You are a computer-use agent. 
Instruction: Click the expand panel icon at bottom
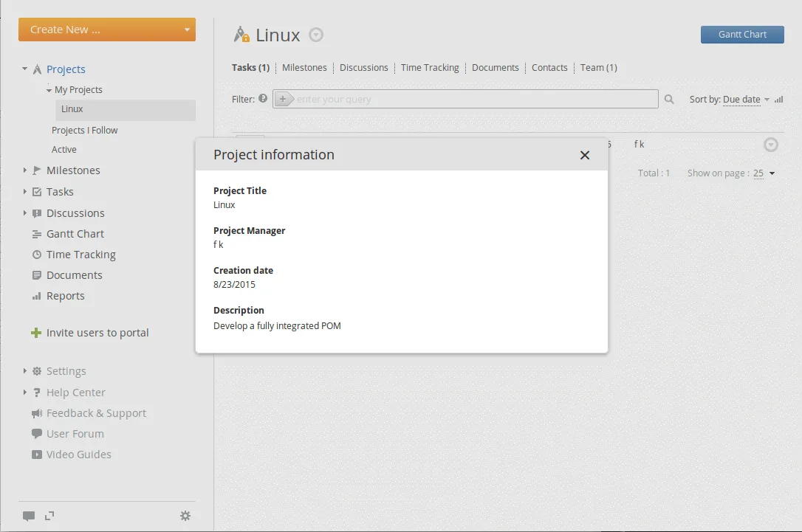pos(49,516)
